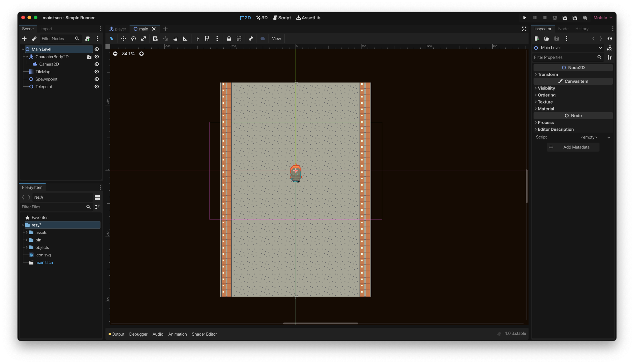Activate the Pan mode hand tool
Viewport: 634px width, 364px height.
175,39
